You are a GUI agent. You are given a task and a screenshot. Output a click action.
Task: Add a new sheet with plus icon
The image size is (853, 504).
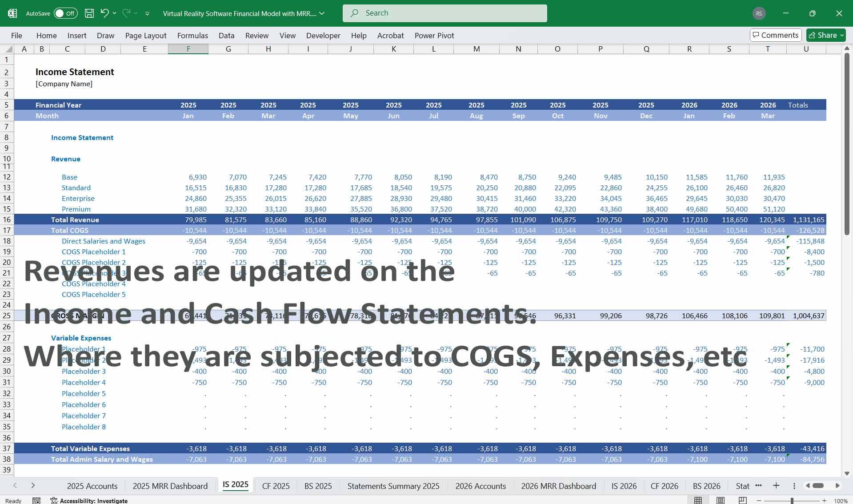coord(776,485)
